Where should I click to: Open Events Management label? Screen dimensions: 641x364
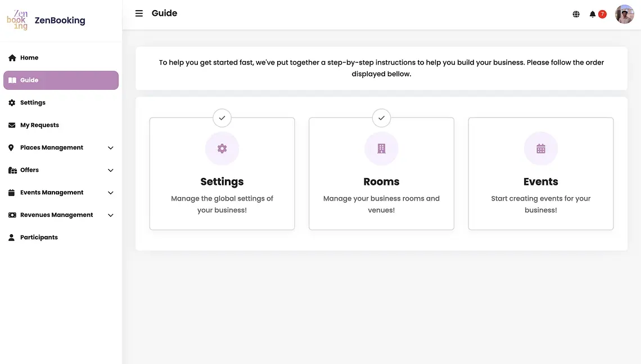click(52, 193)
